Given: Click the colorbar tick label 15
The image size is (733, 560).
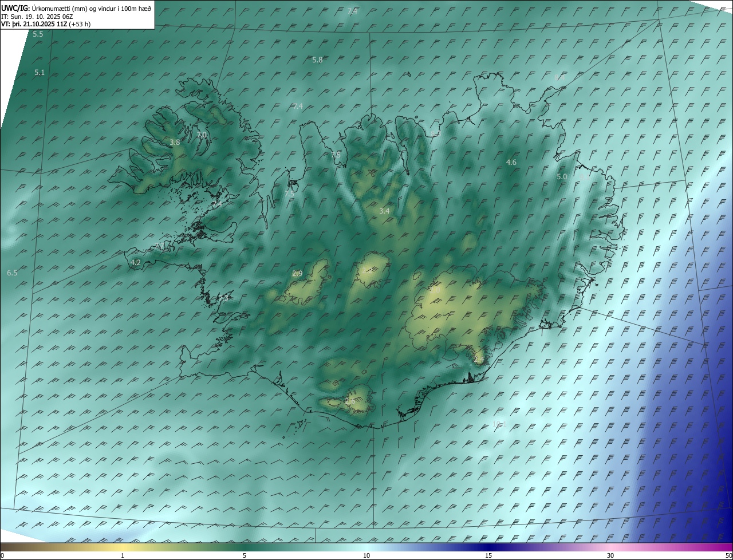Looking at the screenshot, I should tap(488, 555).
